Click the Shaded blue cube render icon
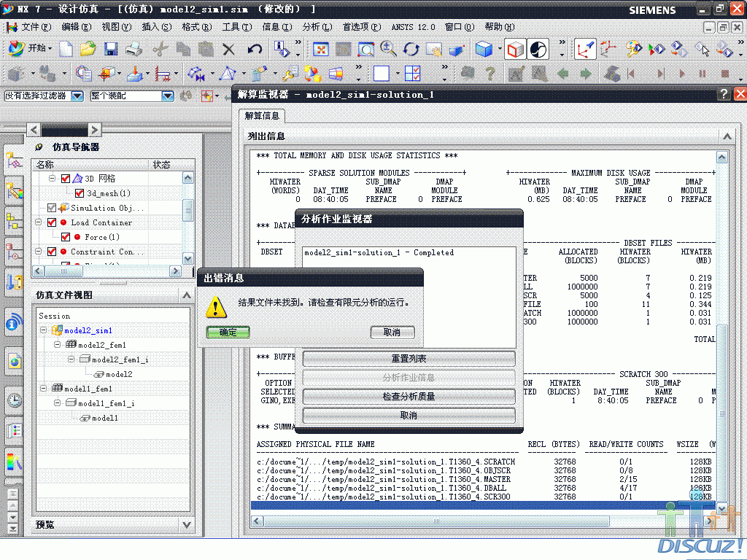 tap(484, 49)
